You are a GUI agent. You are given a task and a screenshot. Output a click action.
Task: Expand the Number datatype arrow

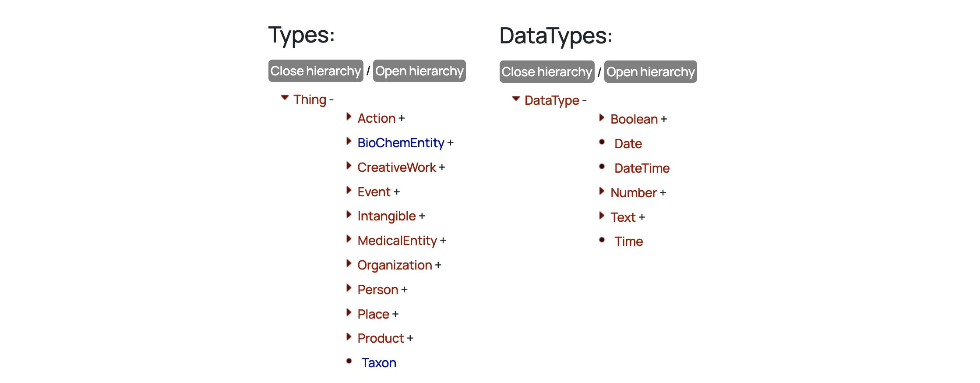[x=602, y=191]
